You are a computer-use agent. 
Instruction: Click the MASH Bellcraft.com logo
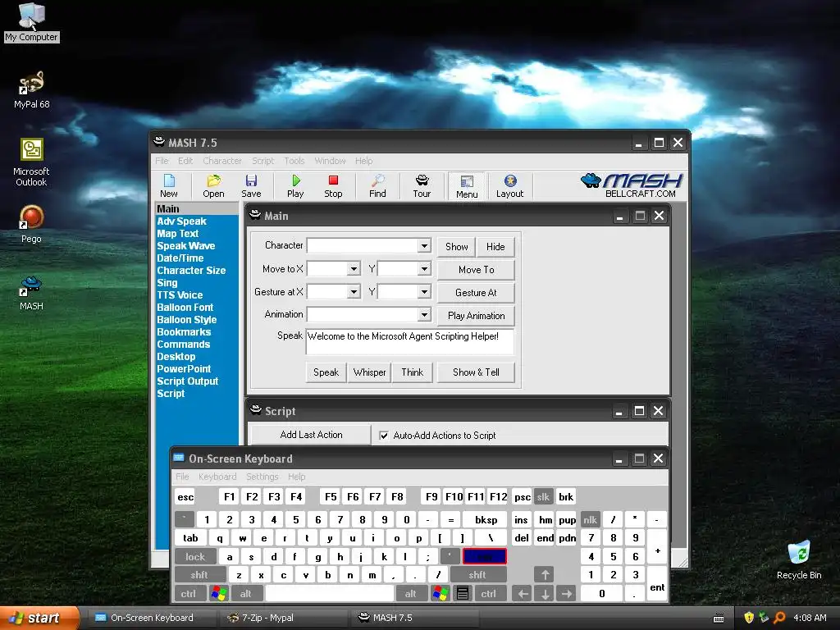[x=632, y=185]
